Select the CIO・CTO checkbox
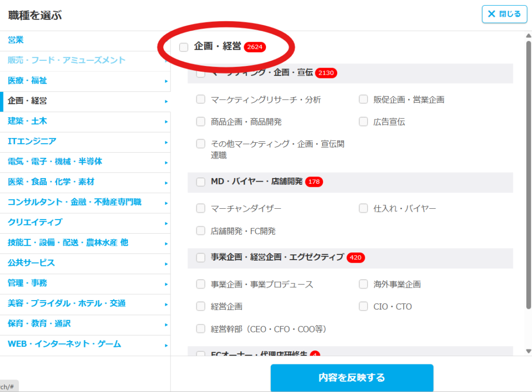 tap(363, 306)
